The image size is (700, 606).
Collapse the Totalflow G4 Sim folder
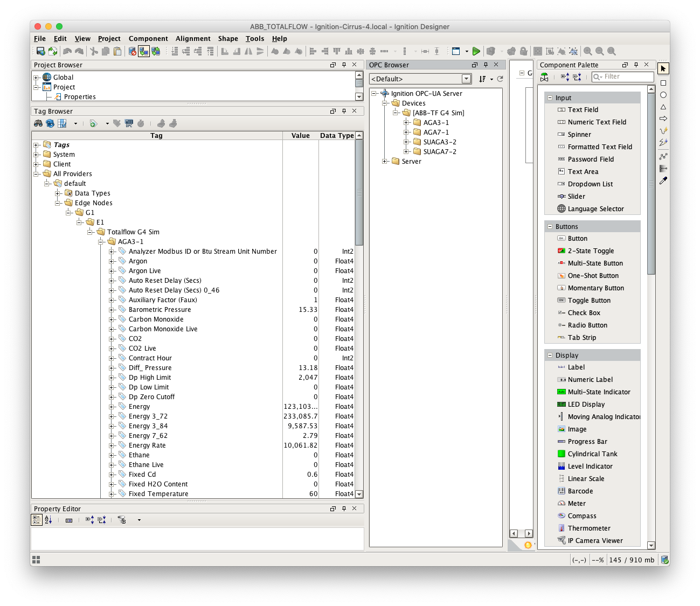click(90, 232)
